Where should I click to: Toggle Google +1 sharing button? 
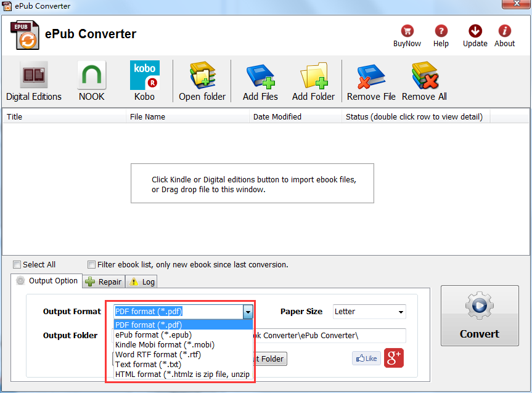pos(393,359)
